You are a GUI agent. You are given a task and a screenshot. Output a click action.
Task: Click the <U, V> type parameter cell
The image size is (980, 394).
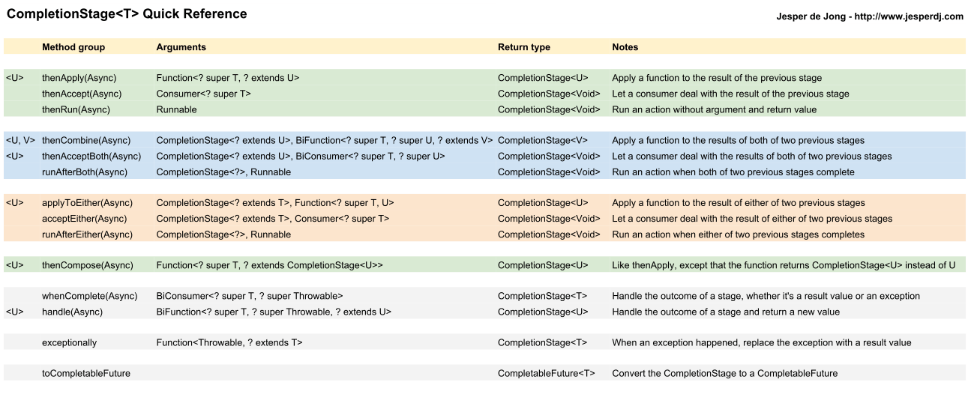[x=20, y=141]
